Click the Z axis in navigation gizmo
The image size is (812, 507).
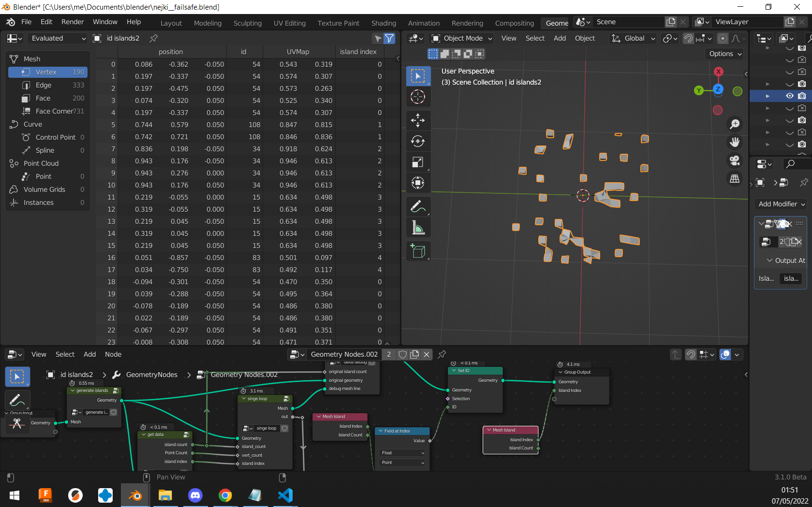[x=718, y=89]
